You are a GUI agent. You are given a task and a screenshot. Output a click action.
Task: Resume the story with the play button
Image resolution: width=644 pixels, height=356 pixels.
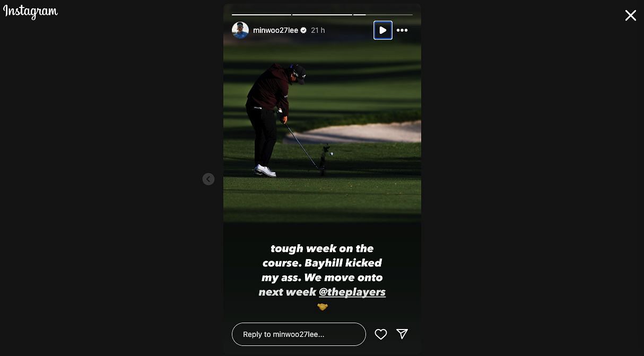(382, 30)
